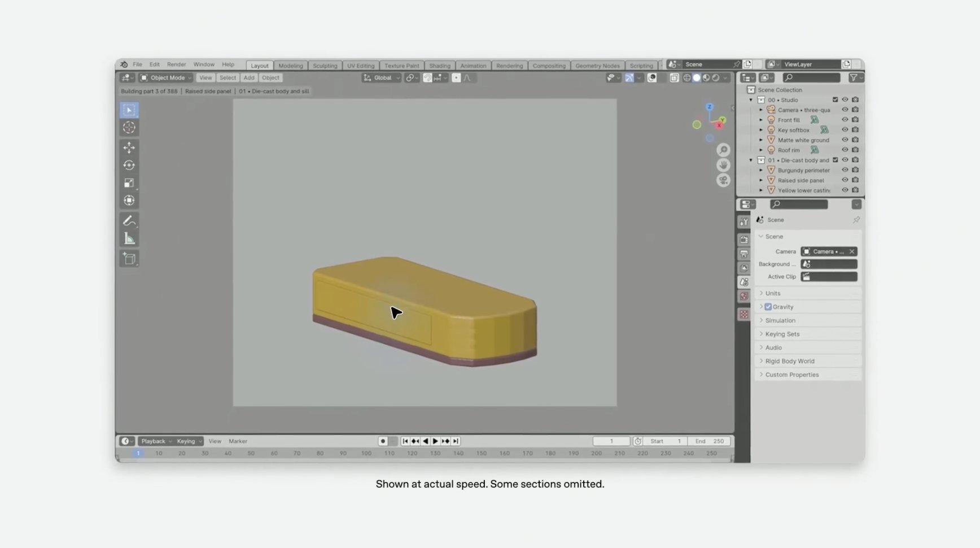Select the Scale tool

tap(129, 182)
